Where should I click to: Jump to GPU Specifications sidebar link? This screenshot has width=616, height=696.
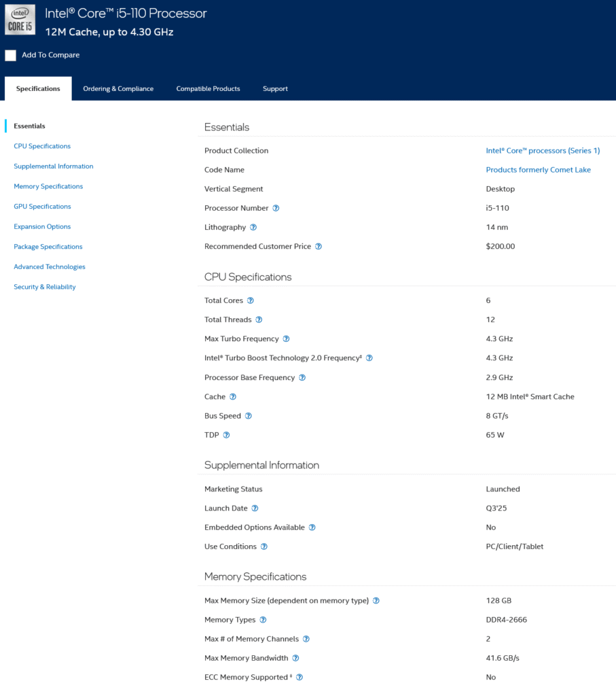click(42, 207)
